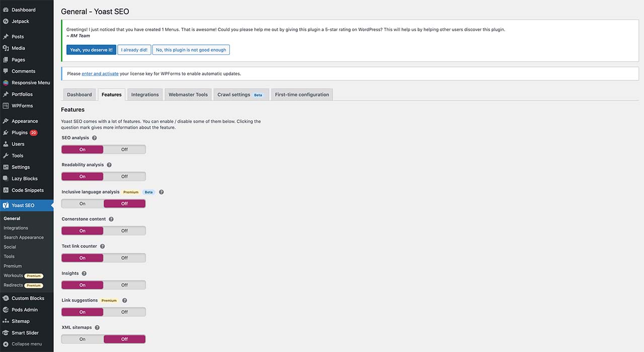
Task: Open Workouts Premium submenu item
Action: [x=23, y=276]
